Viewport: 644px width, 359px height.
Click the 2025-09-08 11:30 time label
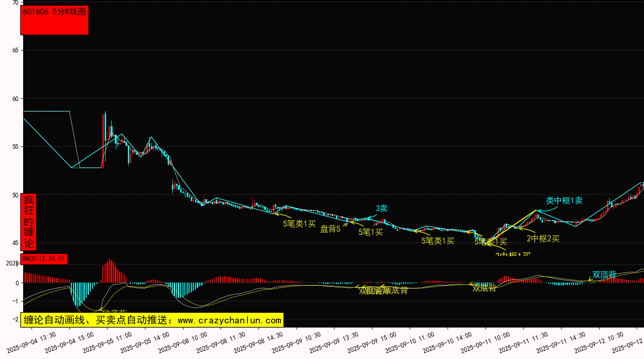point(221,342)
